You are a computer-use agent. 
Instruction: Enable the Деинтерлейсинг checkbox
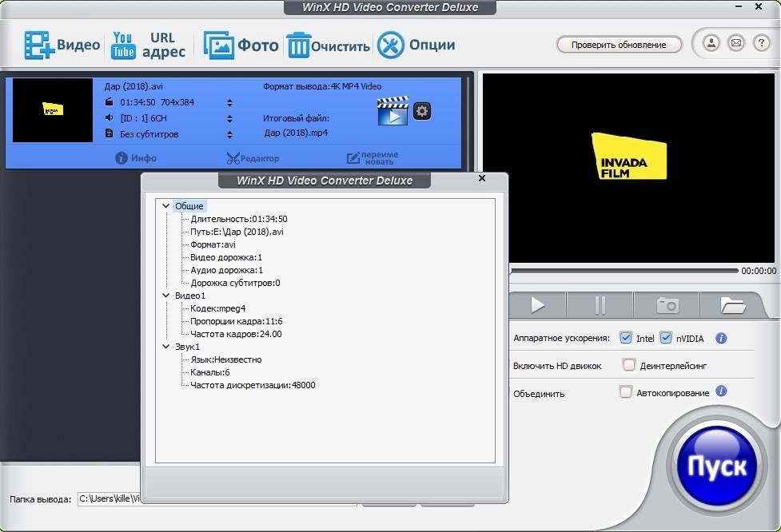tap(628, 365)
